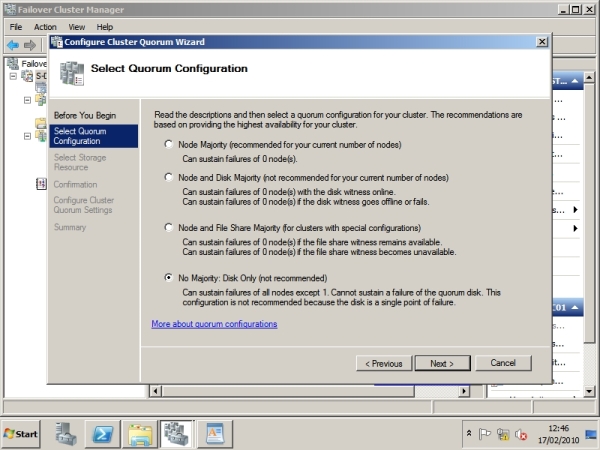Collapse the top cluster tree node
Viewport: 600px width, 450px height.
coord(13,76)
